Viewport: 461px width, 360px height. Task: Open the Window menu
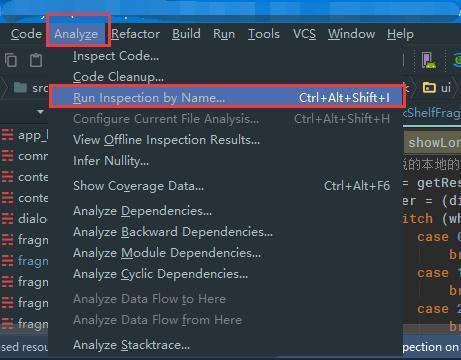351,34
